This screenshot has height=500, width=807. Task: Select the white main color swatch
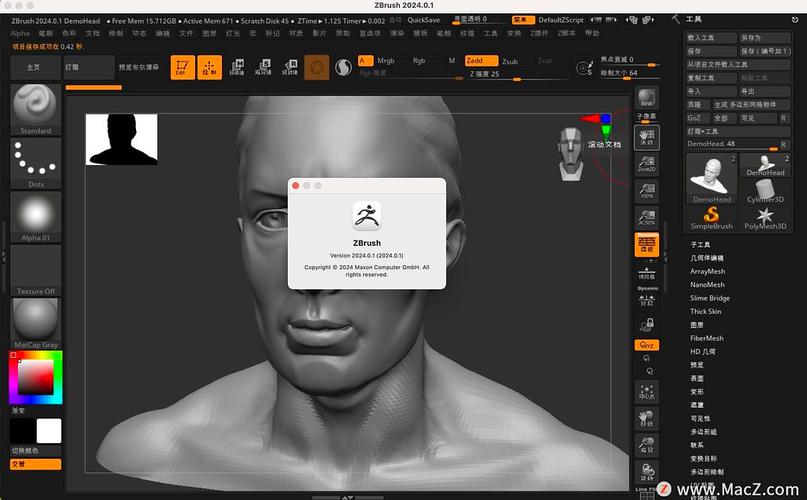click(x=49, y=431)
